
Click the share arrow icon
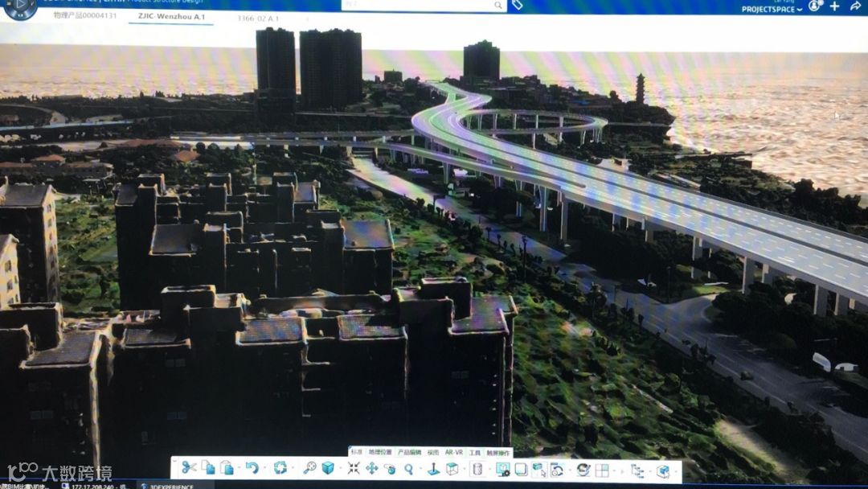click(855, 6)
